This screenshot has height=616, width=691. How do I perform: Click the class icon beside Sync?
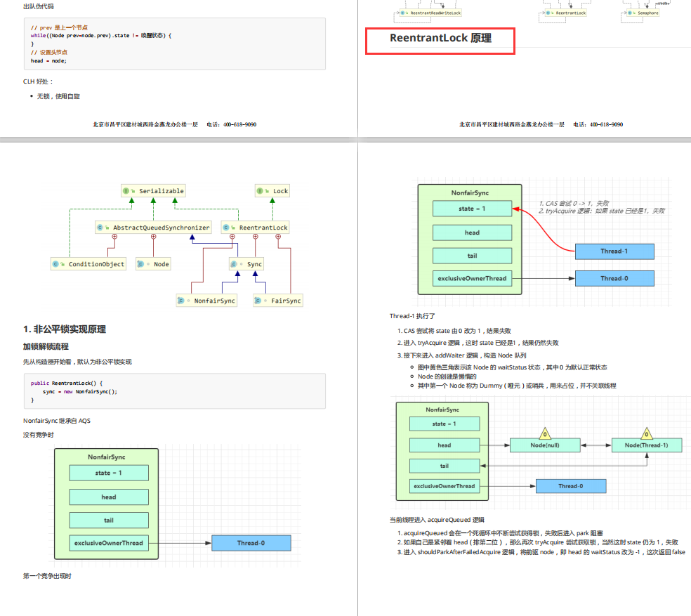234,264
